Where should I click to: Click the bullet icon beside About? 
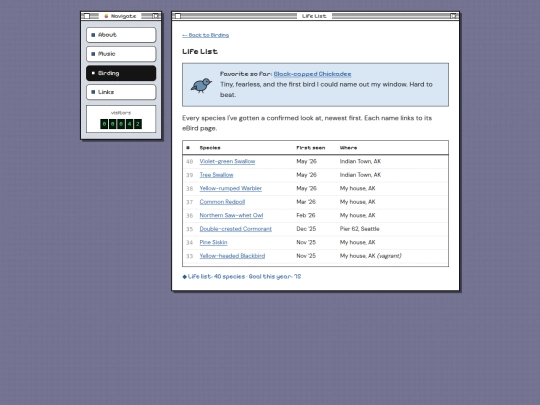pyautogui.click(x=93, y=35)
